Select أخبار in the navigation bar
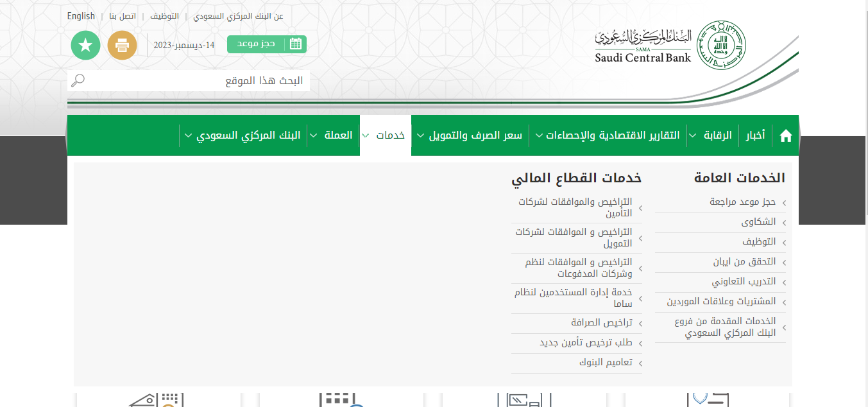This screenshot has height=407, width=868. click(754, 135)
